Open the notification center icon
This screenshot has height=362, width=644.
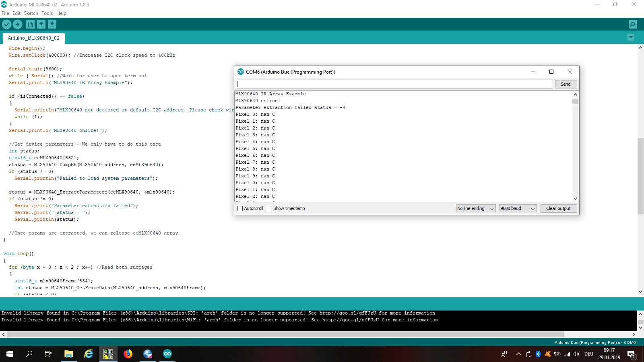[631, 354]
